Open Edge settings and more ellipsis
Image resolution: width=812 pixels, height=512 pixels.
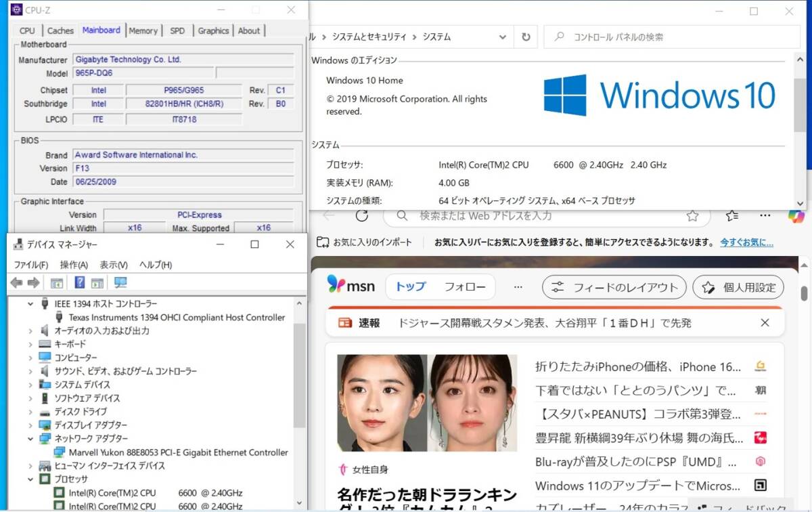pos(765,215)
